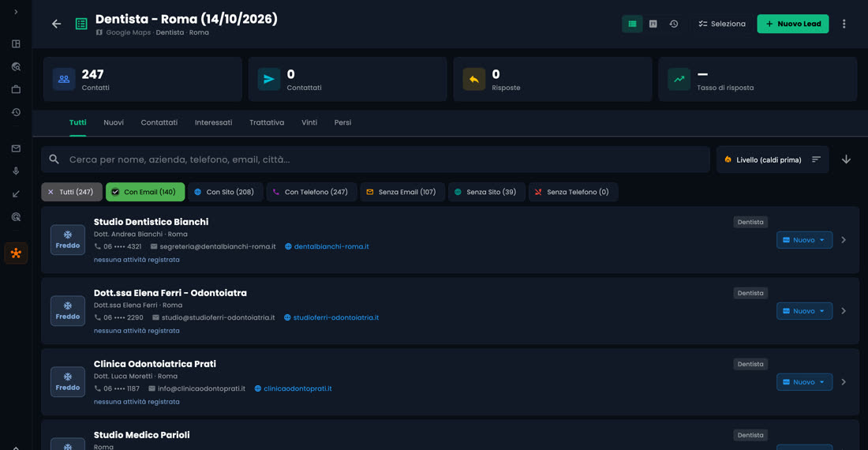Open Nuovo status dropdown for Studio Dentistico Bianchi
This screenshot has width=868, height=450.
tap(804, 240)
